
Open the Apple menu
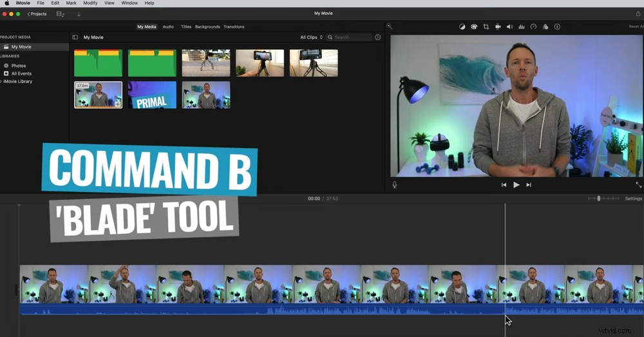click(7, 3)
